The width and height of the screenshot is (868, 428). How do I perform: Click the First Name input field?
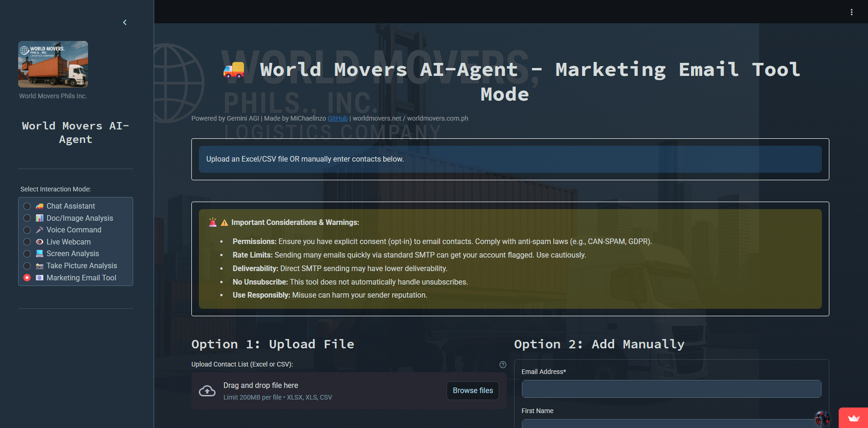[x=671, y=425]
